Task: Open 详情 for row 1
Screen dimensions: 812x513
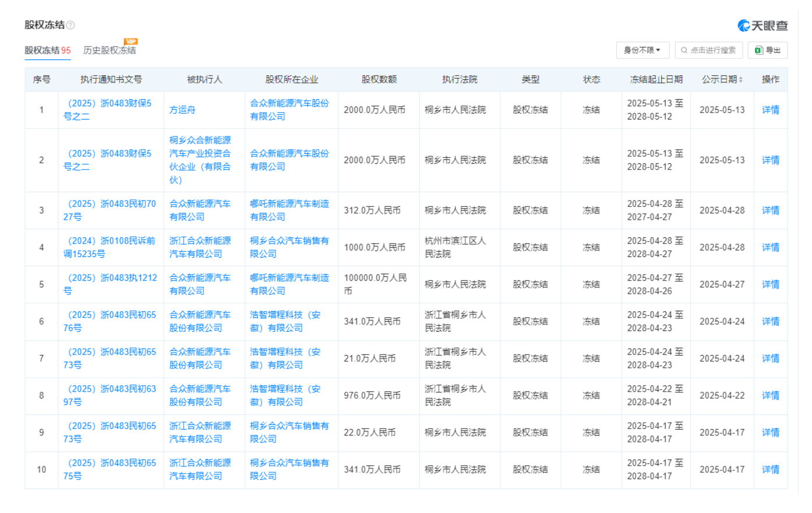Action: (770, 110)
